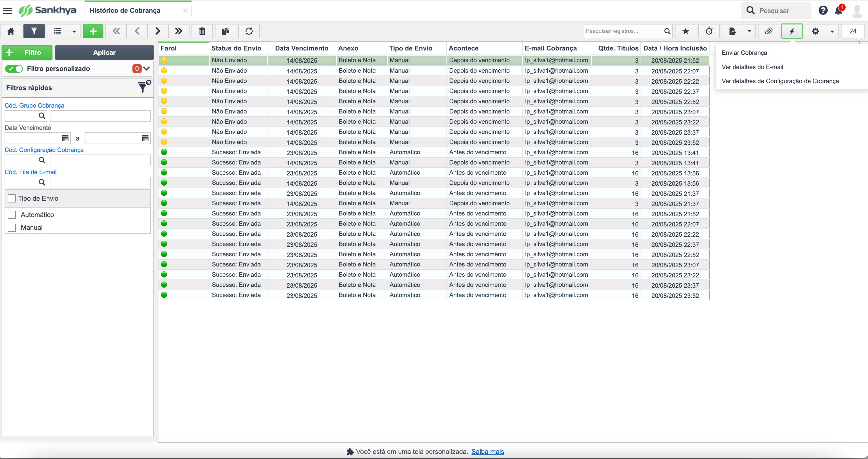Image resolution: width=868 pixels, height=459 pixels.
Task: Open the settings gear dropdown arrow
Action: click(832, 31)
